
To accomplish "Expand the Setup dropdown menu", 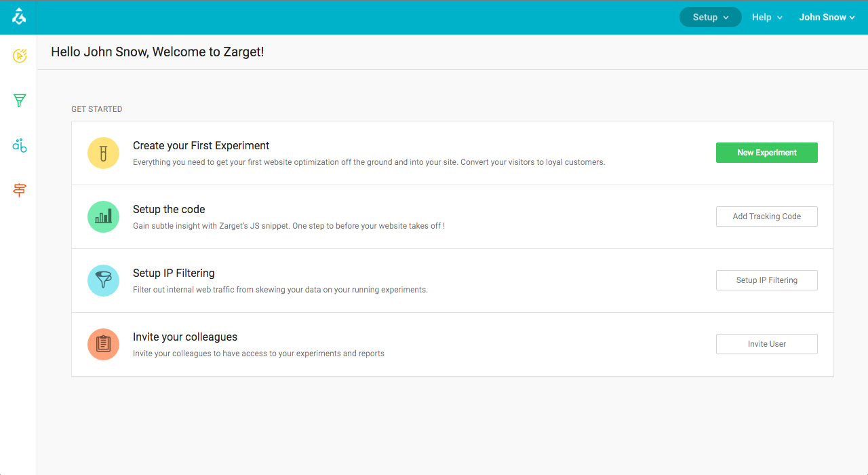I will click(710, 18).
